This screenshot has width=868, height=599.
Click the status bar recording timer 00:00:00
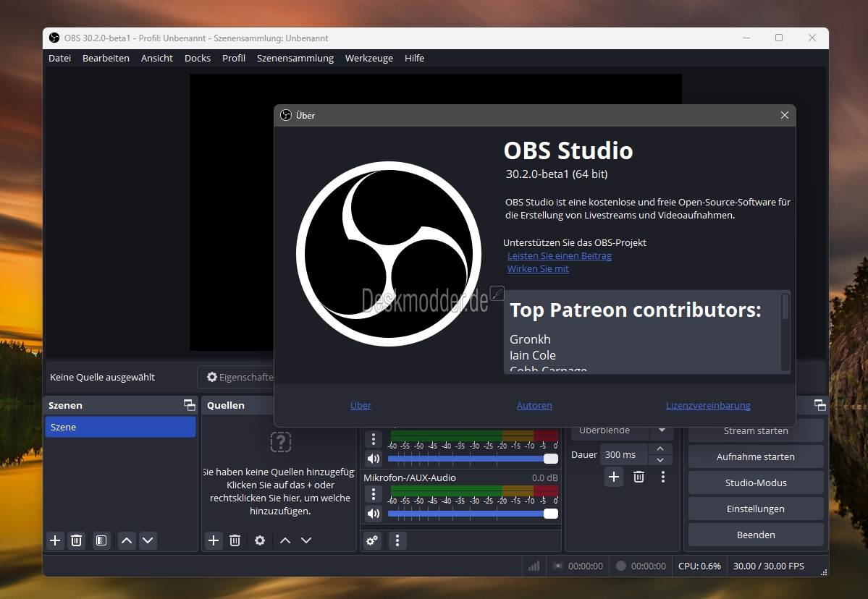pos(648,566)
